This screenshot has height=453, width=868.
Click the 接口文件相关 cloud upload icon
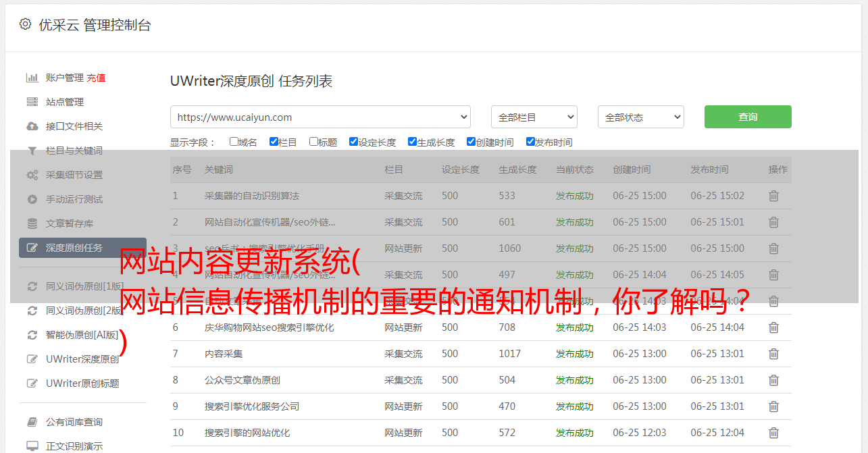pyautogui.click(x=32, y=126)
